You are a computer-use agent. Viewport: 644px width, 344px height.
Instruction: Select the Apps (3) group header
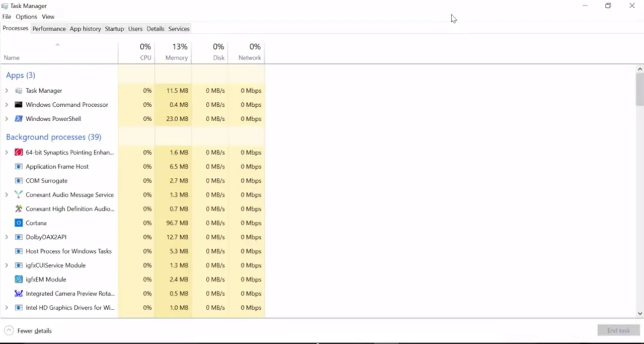[21, 75]
